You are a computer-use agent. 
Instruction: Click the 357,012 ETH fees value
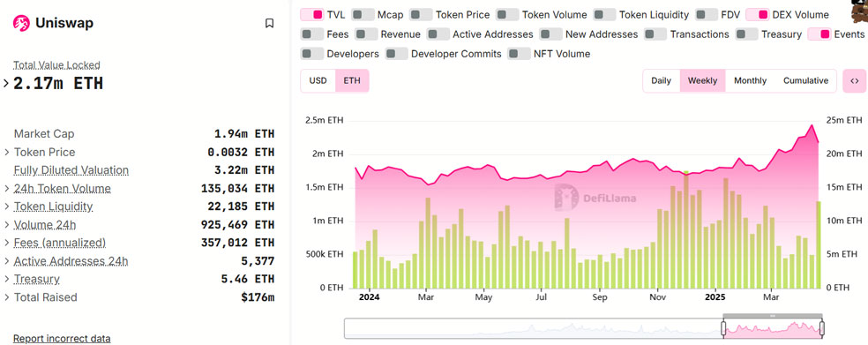pos(237,244)
